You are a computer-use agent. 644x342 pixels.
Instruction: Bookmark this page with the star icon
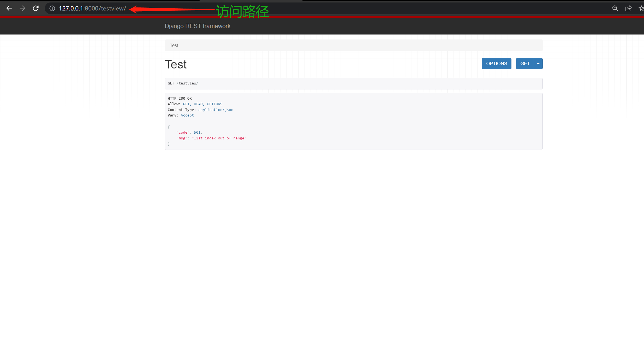(641, 8)
